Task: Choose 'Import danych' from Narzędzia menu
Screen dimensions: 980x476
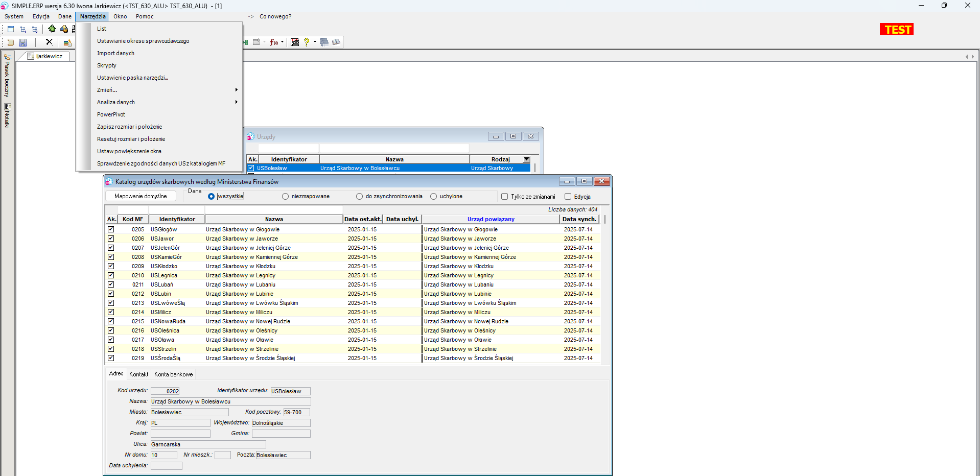Action: [116, 53]
